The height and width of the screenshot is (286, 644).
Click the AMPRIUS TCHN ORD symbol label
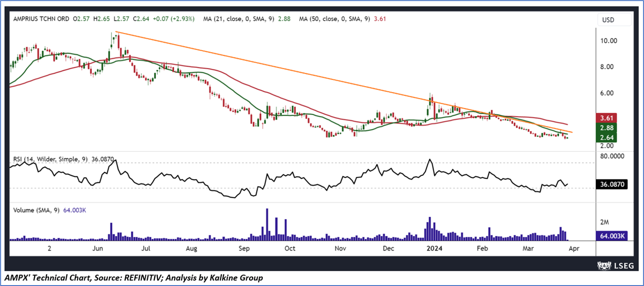click(x=41, y=19)
